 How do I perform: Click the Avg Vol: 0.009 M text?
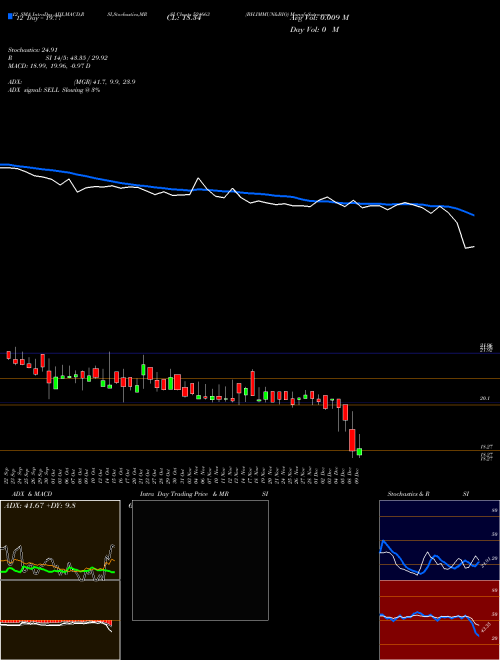coord(319,18)
